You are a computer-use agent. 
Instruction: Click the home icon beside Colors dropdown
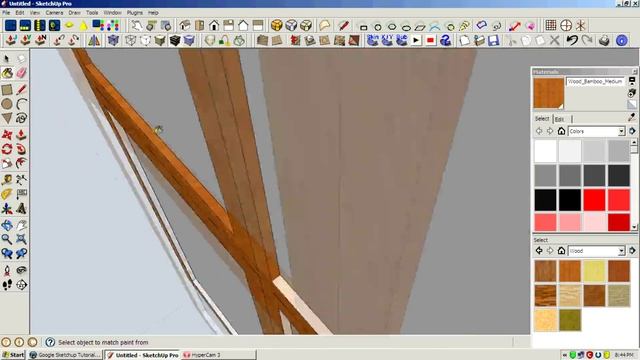click(562, 131)
